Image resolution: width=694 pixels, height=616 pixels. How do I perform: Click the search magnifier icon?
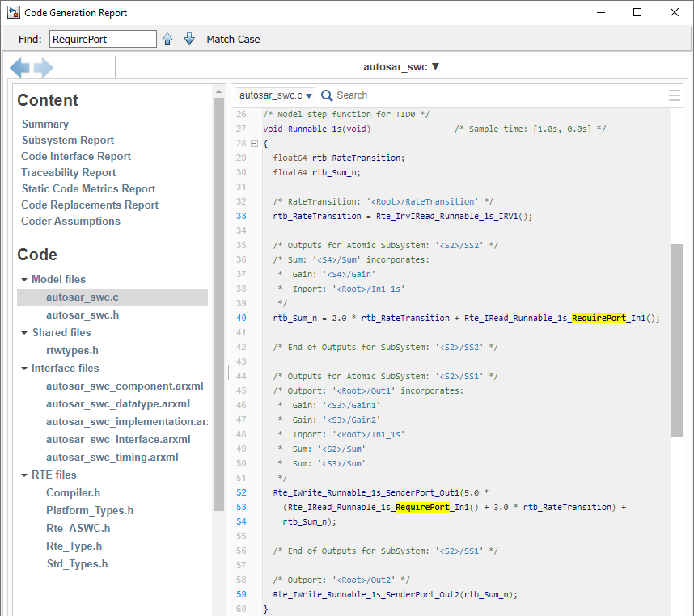328,95
